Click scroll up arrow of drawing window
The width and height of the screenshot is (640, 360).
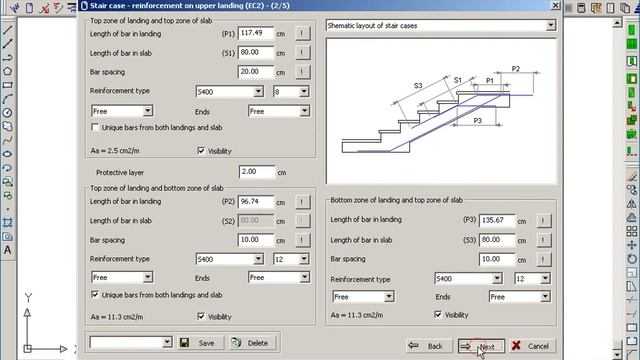[617, 23]
